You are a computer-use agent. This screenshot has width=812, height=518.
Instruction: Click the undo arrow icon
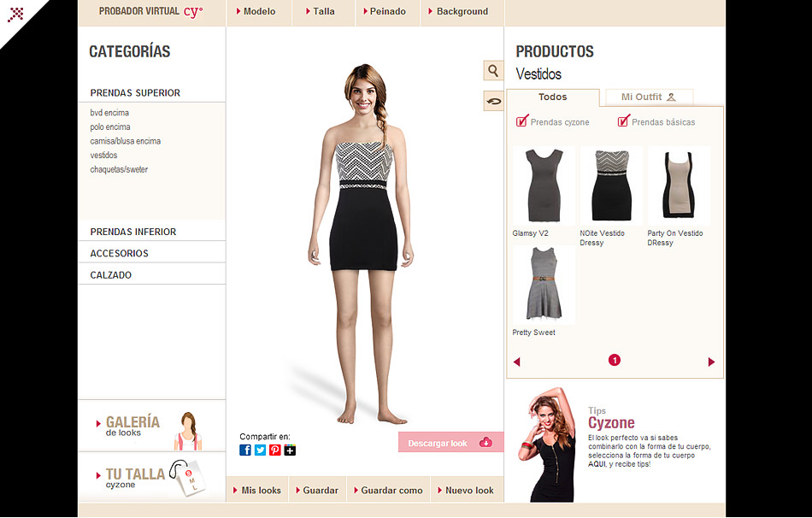click(x=493, y=102)
